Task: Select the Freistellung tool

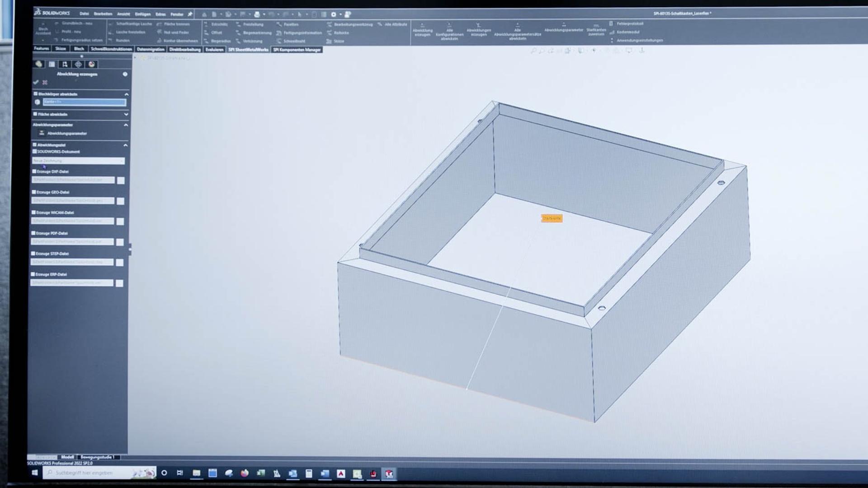Action: (x=250, y=24)
